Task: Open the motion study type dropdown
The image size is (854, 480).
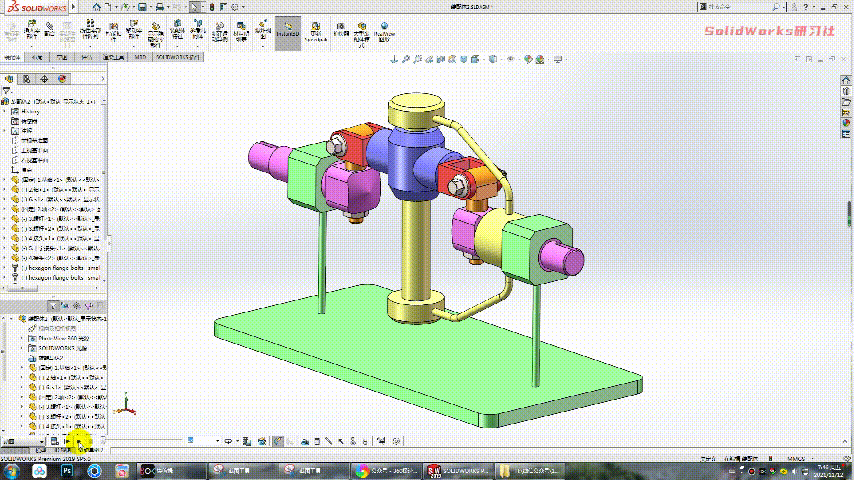Action: (23, 441)
